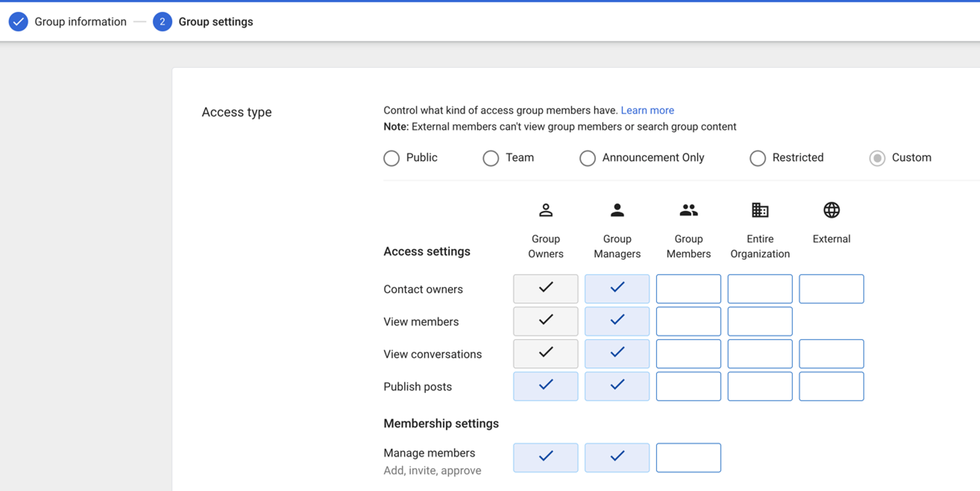Viewport: 980px width, 491px height.
Task: Select the Team access type
Action: click(491, 158)
